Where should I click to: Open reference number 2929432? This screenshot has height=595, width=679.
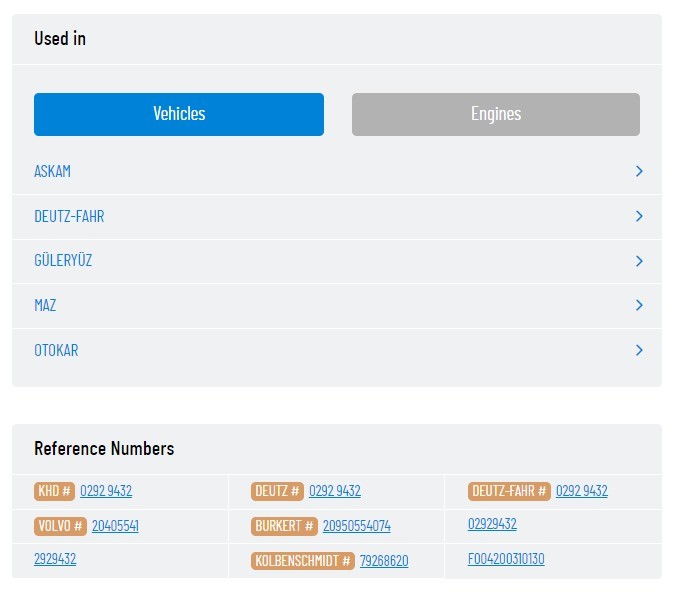(x=55, y=559)
